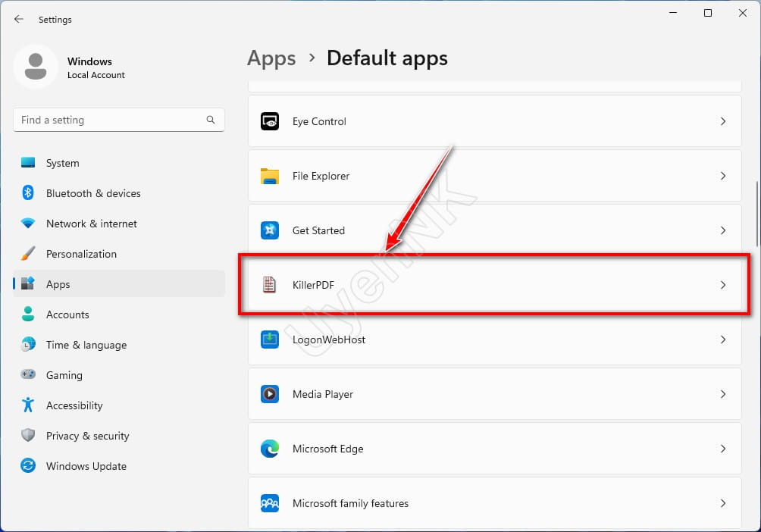Image resolution: width=761 pixels, height=532 pixels.
Task: Open Media Player default settings
Action: [x=494, y=393]
